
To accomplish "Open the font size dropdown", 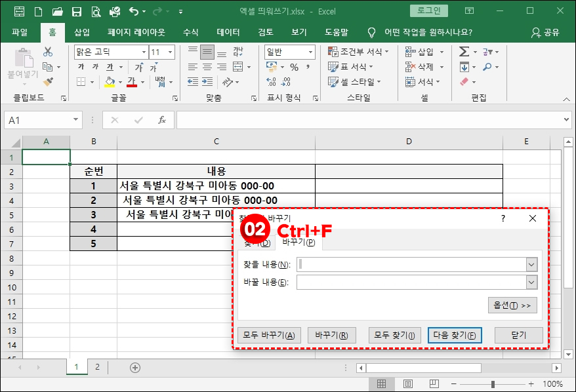I will (170, 52).
